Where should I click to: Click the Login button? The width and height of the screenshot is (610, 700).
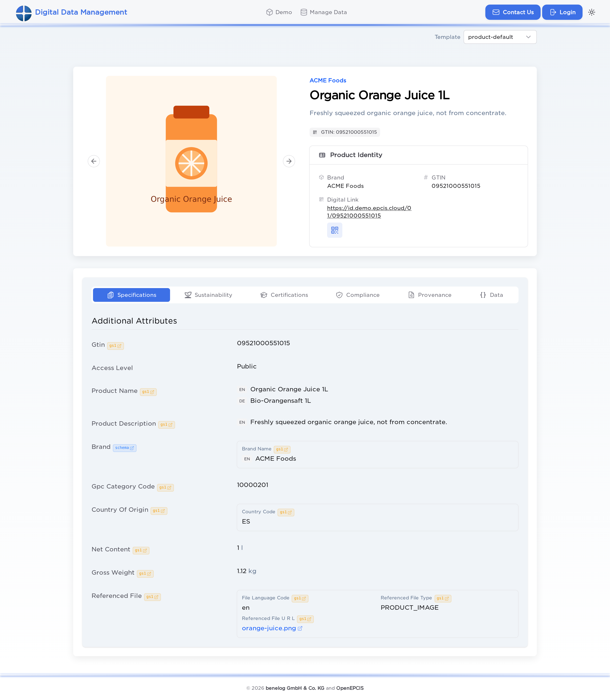pos(562,12)
